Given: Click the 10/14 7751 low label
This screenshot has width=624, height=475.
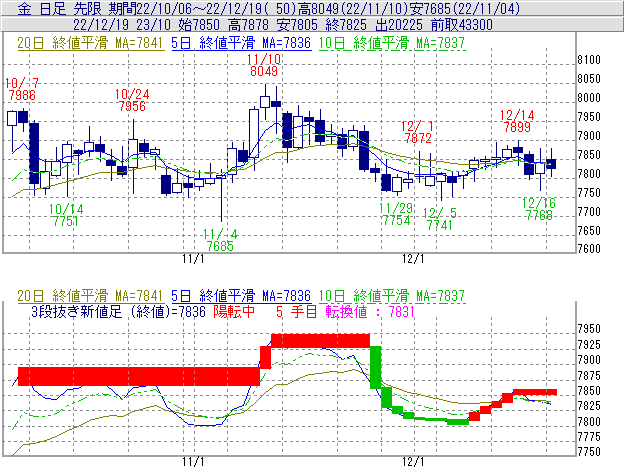Looking at the screenshot, I should (66, 215).
